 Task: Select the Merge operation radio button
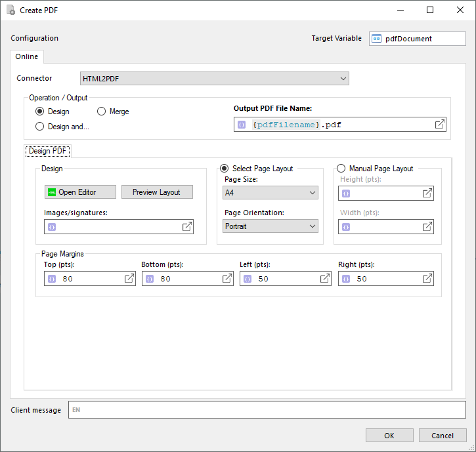pyautogui.click(x=101, y=112)
